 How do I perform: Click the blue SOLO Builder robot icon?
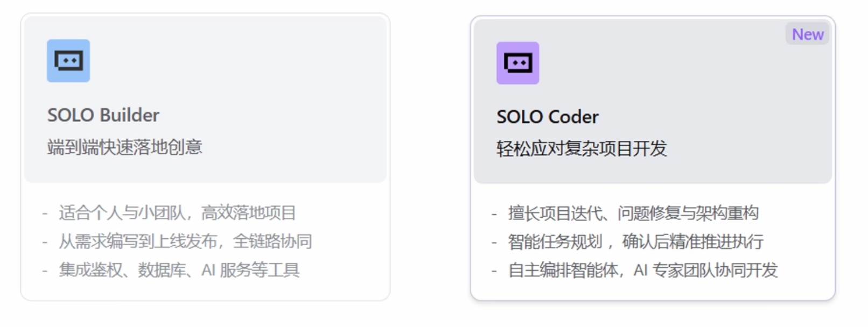[69, 60]
